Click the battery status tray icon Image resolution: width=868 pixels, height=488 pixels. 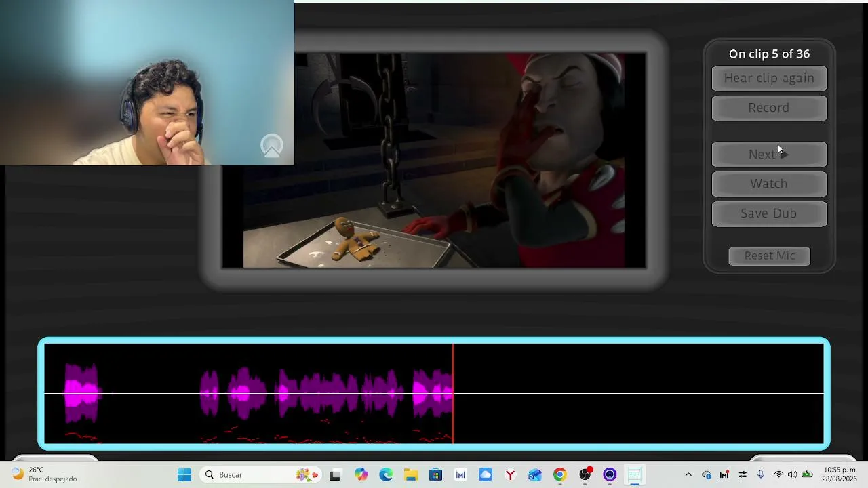pos(807,475)
